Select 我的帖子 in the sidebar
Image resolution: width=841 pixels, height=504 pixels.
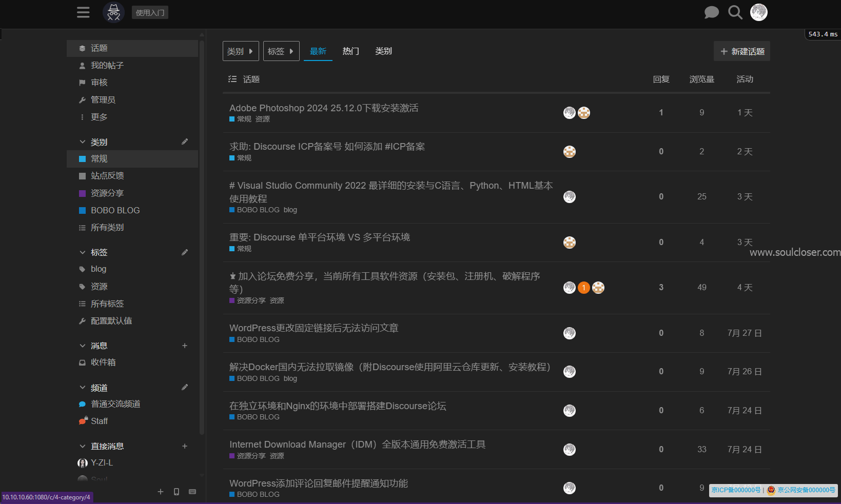click(107, 65)
